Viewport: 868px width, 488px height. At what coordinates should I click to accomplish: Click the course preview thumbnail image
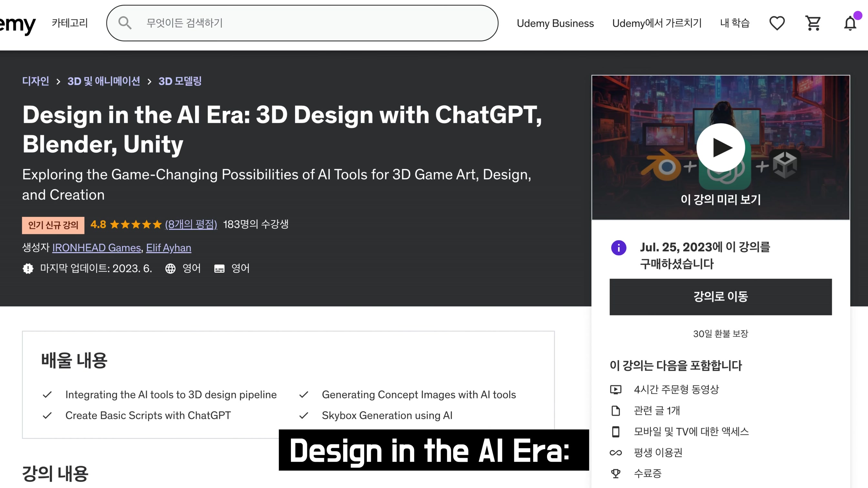(x=720, y=147)
